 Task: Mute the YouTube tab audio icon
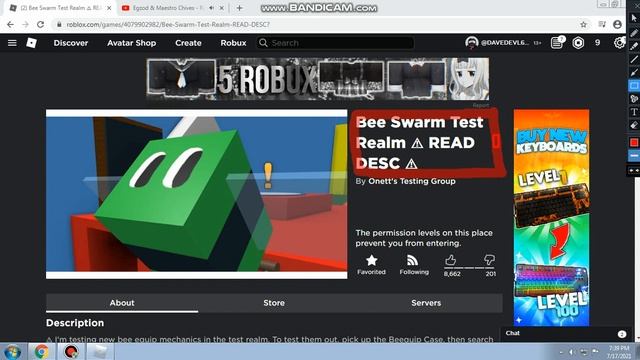[x=211, y=8]
